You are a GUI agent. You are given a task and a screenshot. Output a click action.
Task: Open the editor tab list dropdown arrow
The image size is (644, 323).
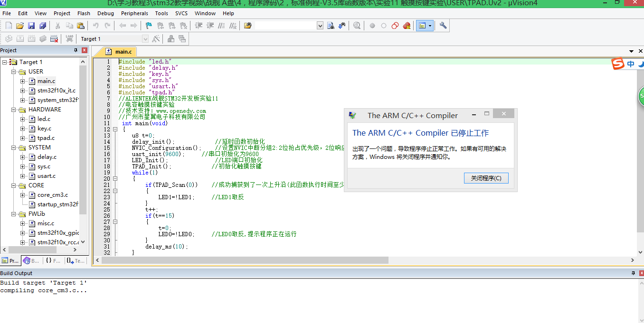tap(632, 51)
